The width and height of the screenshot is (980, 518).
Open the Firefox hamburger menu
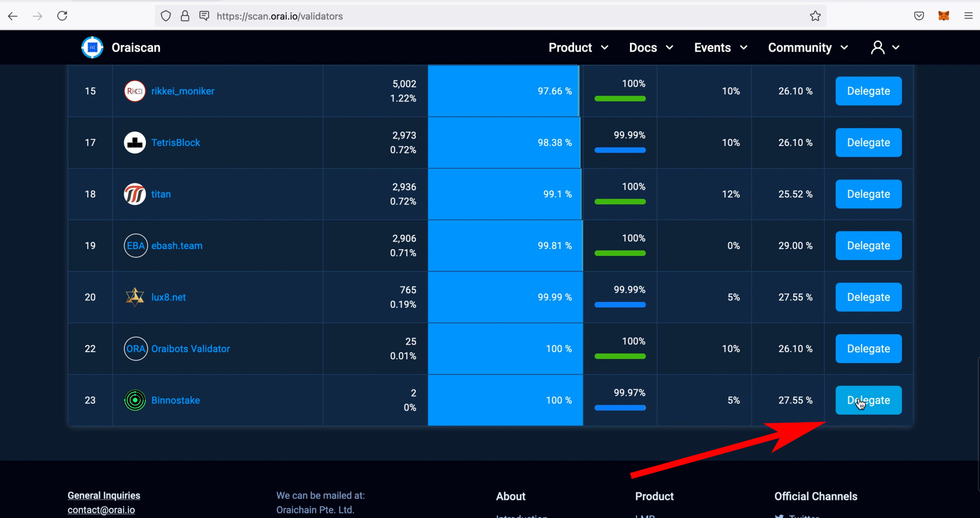tap(968, 16)
